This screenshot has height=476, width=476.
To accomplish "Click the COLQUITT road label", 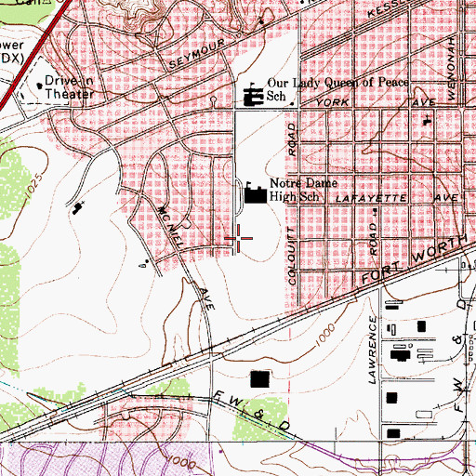I will (292, 257).
